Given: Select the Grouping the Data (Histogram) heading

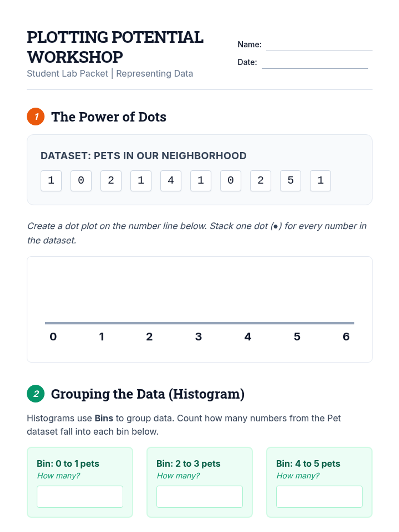Looking at the screenshot, I should [148, 394].
